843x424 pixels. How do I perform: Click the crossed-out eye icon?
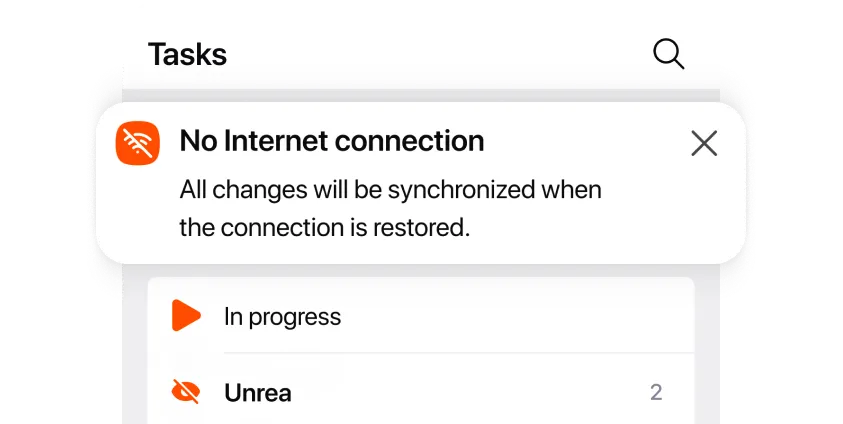tap(185, 392)
